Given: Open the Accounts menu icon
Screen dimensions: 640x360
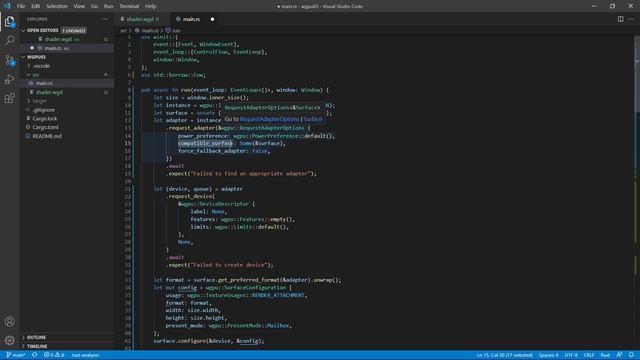Looking at the screenshot, I should click(9, 321).
